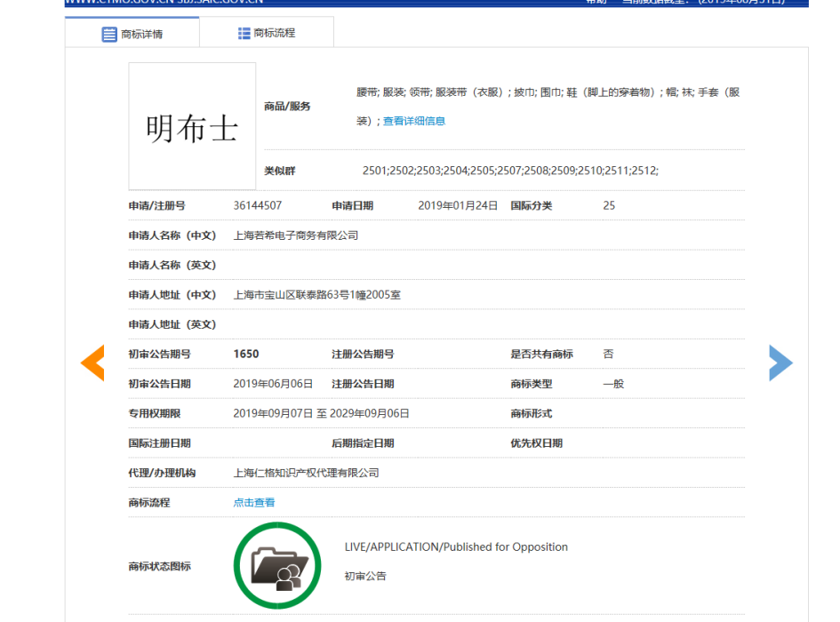Open the 点击查看 trademark flow link
840x622 pixels.
click(x=254, y=503)
